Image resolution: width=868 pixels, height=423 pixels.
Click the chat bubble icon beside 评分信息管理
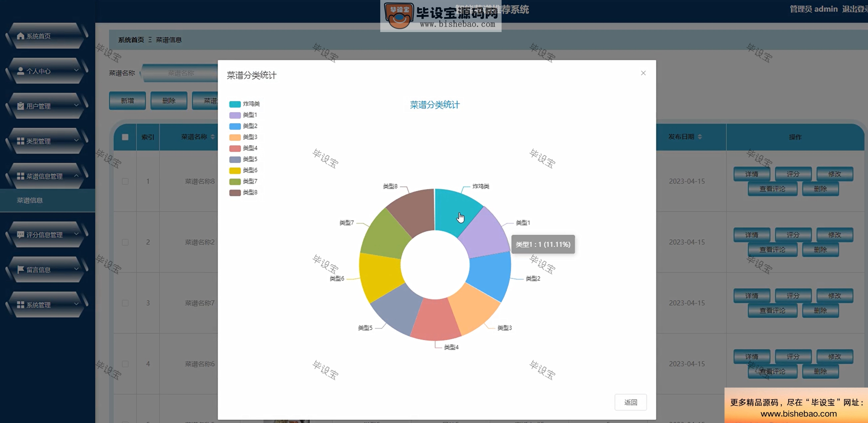21,234
